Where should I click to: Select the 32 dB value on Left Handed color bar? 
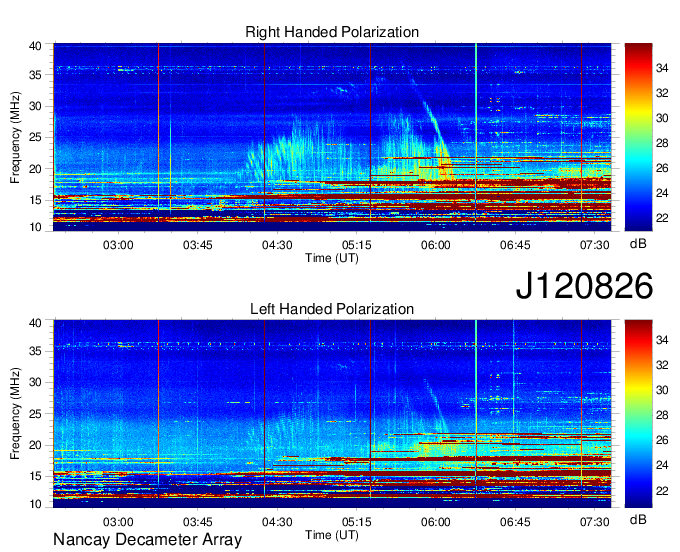(x=662, y=365)
